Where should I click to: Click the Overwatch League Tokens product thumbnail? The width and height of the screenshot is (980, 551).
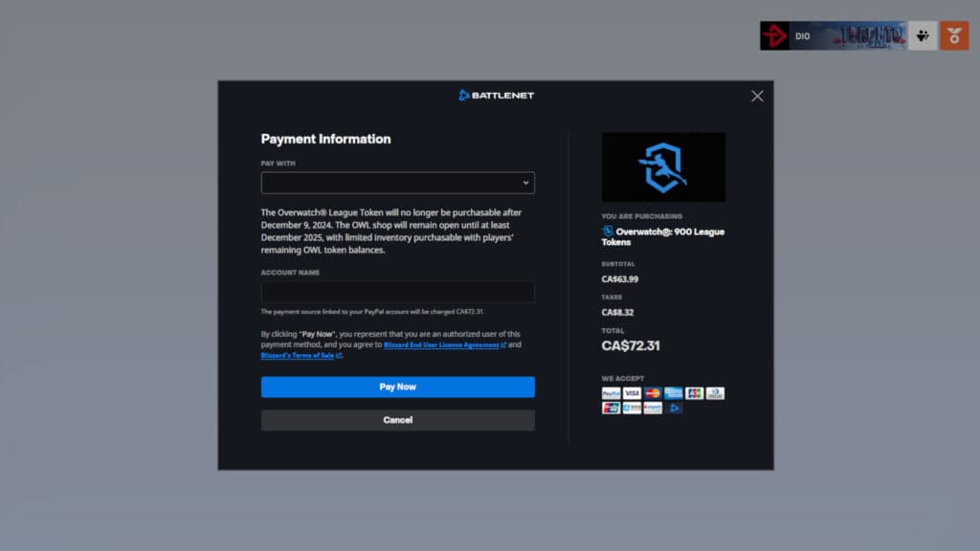[x=663, y=166]
